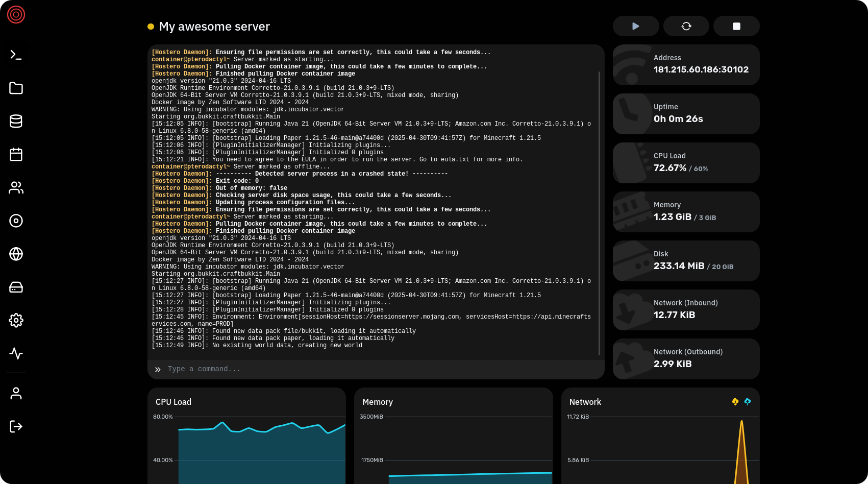Open server settings with the gear icon

pos(16,320)
